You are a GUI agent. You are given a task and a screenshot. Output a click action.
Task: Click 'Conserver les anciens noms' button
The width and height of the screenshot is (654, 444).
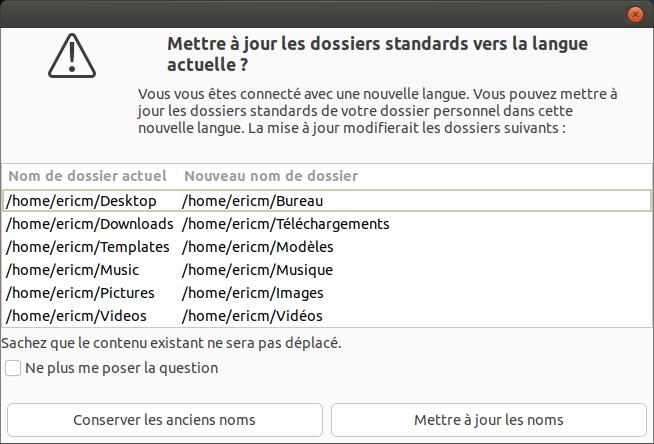[x=165, y=419]
